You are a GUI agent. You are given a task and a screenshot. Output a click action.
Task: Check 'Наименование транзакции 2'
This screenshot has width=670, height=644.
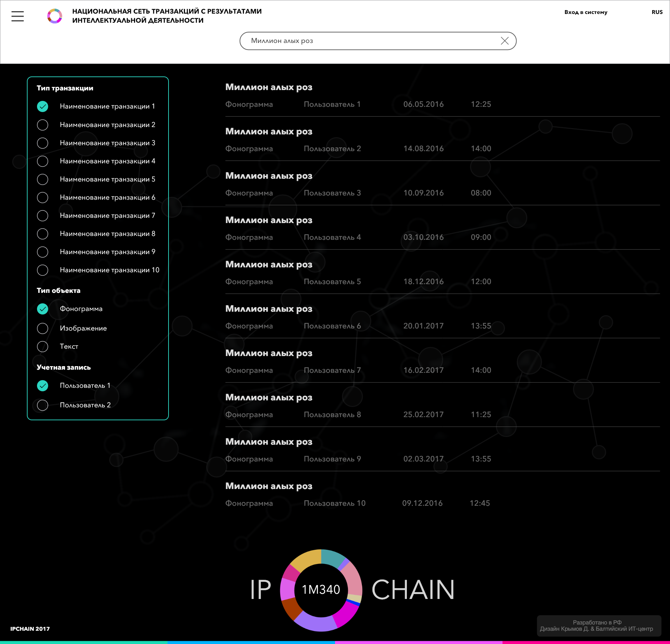coord(43,125)
